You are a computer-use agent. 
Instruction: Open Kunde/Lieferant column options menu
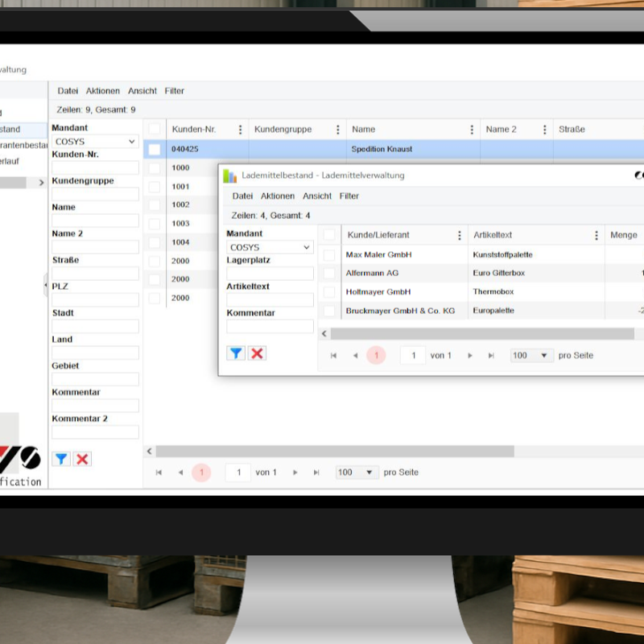[459, 235]
